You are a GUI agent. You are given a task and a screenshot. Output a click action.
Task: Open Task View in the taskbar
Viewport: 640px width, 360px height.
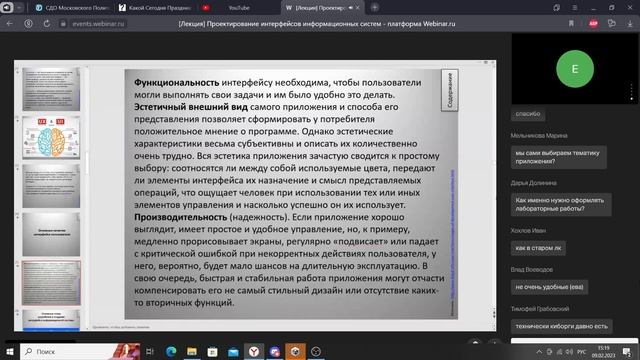tap(150, 351)
